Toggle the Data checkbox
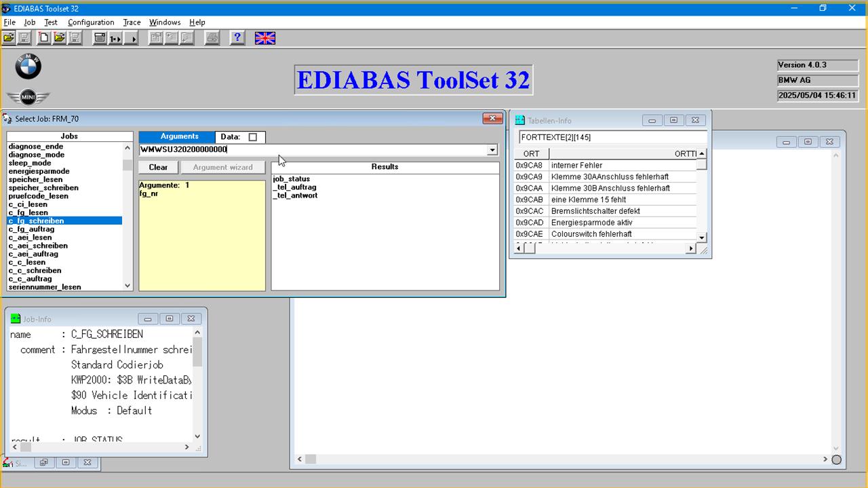This screenshot has width=868, height=488. coord(253,137)
